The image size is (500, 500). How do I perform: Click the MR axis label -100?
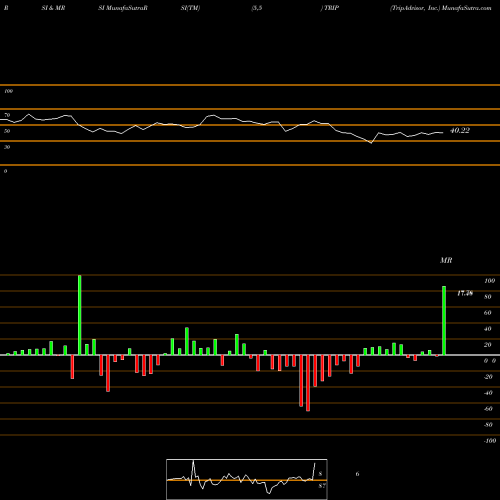coord(489,441)
